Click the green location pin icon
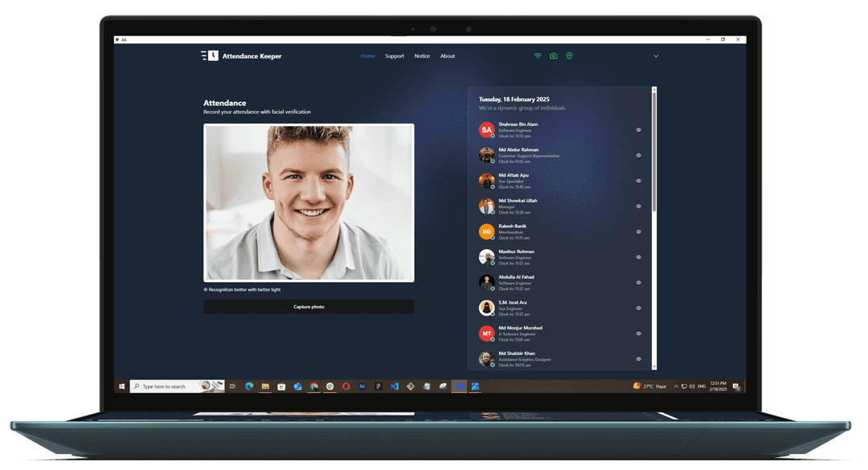This screenshot has height=470, width=868. (x=569, y=56)
